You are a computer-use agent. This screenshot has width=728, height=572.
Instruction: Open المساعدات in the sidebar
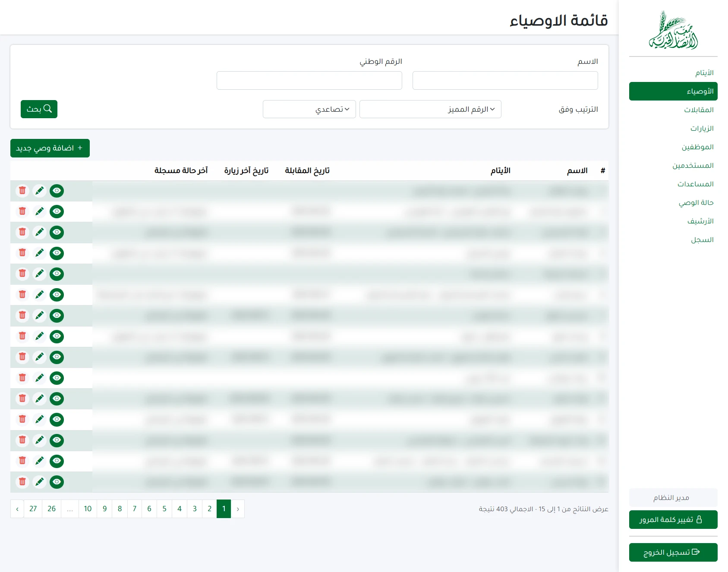(673, 184)
